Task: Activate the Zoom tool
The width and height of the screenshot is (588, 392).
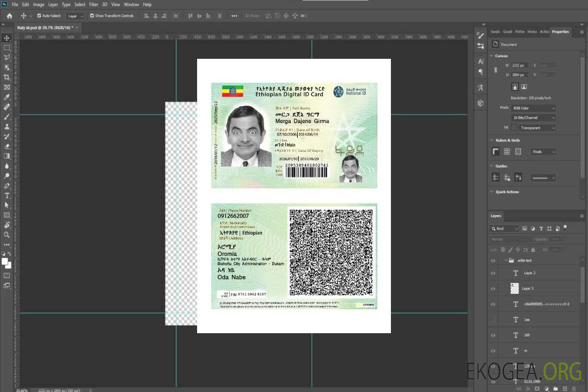Action: 7,235
